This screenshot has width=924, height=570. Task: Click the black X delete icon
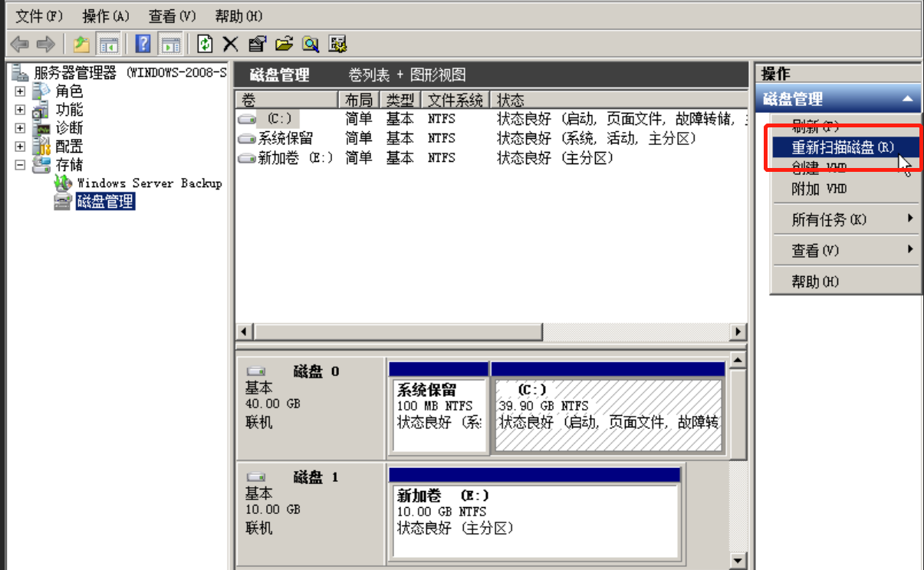[230, 44]
